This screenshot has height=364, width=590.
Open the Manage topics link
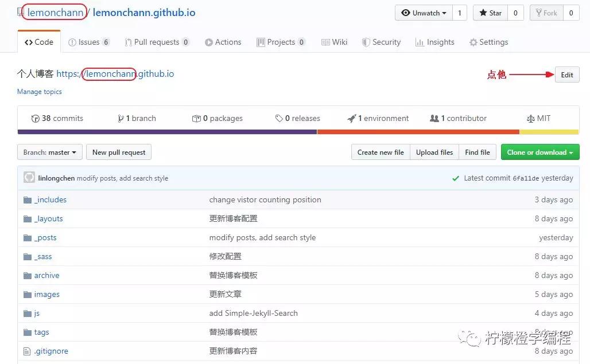point(39,91)
